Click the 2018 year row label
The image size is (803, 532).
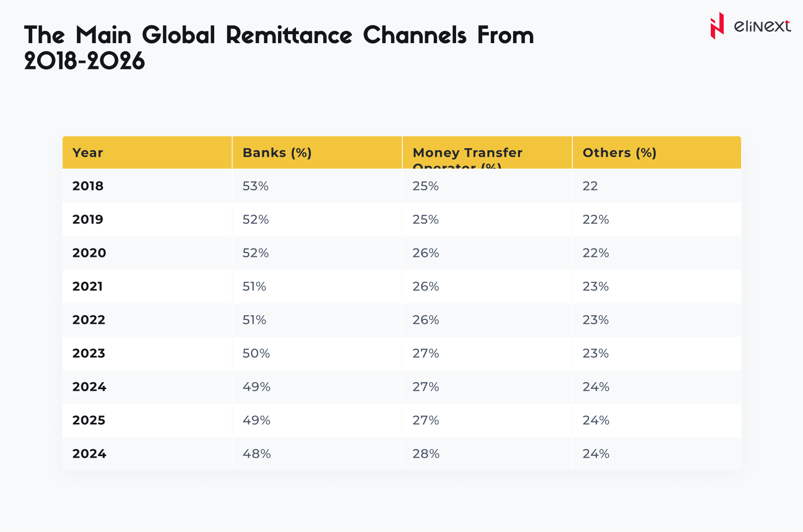[x=88, y=186]
